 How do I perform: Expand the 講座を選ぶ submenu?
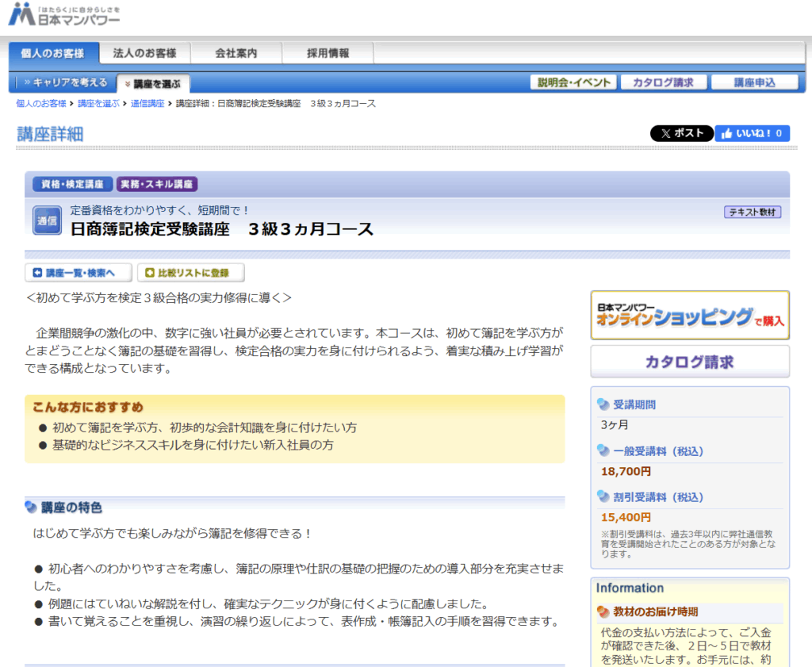point(153,83)
